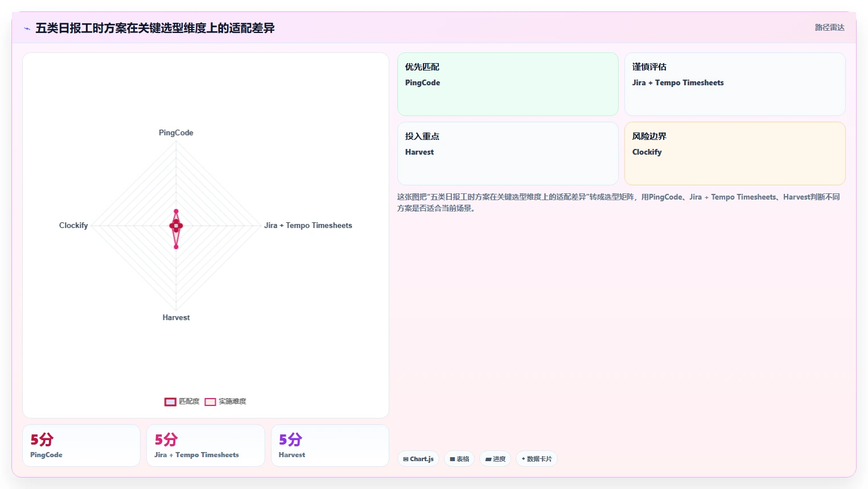Select the 数据卡片 tag chip
The height and width of the screenshot is (489, 868).
click(x=537, y=459)
